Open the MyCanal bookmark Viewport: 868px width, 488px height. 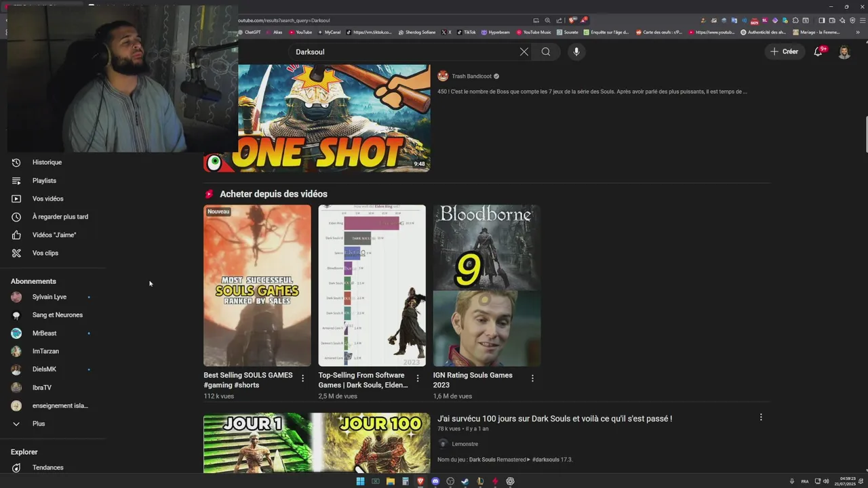tap(330, 32)
